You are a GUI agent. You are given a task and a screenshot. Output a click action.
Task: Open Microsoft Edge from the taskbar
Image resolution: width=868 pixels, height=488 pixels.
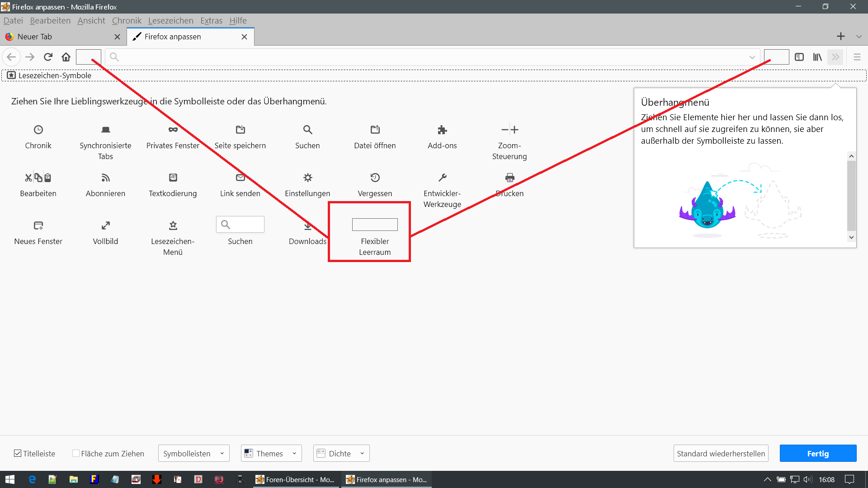pyautogui.click(x=32, y=479)
